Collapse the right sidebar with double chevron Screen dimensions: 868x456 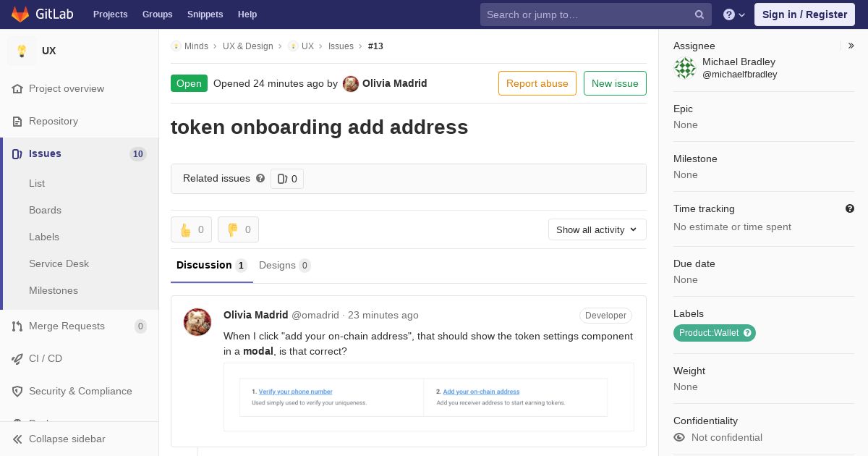[x=851, y=46]
